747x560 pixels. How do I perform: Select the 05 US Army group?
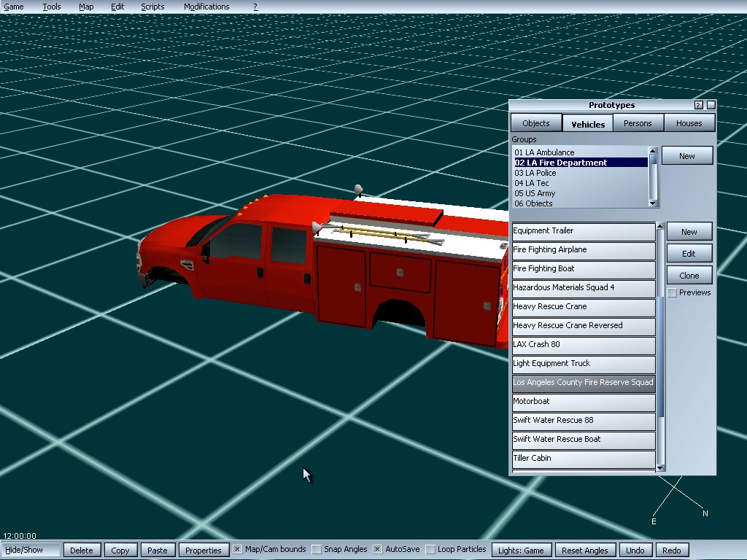click(580, 193)
